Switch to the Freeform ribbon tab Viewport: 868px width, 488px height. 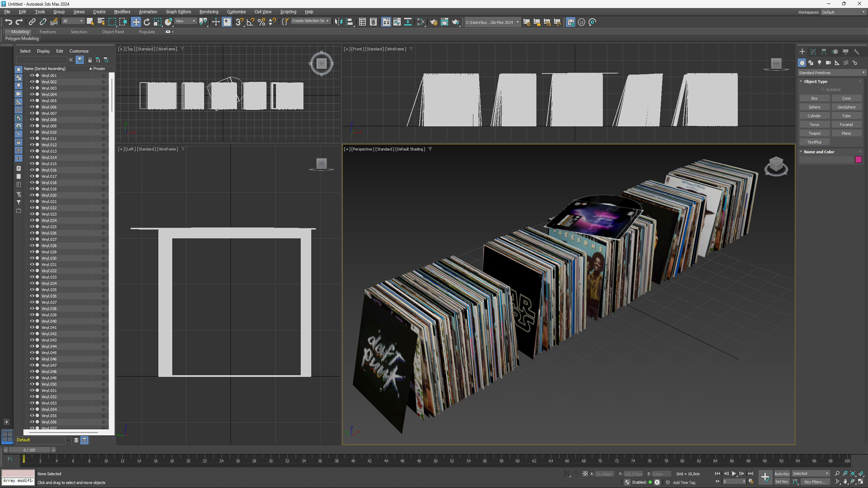point(48,32)
